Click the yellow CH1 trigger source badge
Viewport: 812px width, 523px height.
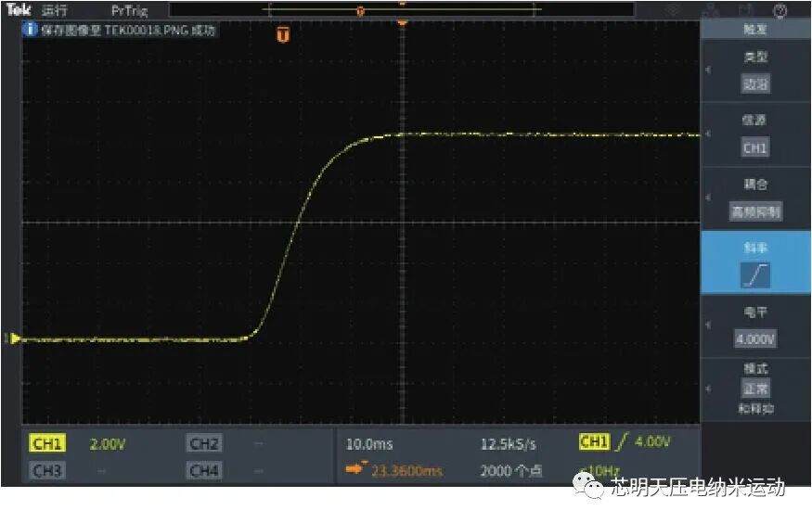point(594,441)
